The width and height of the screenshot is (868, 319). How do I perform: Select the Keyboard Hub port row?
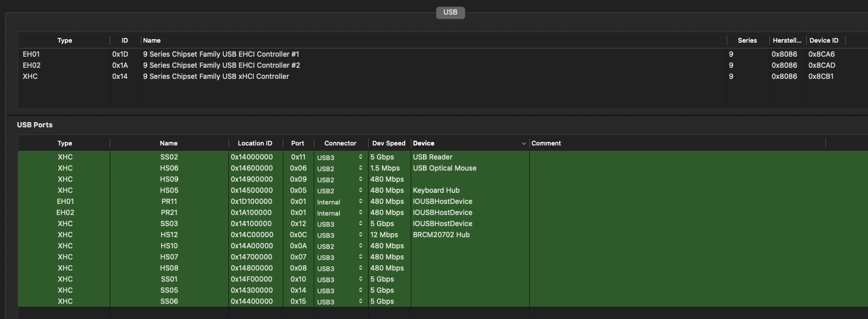(x=436, y=190)
